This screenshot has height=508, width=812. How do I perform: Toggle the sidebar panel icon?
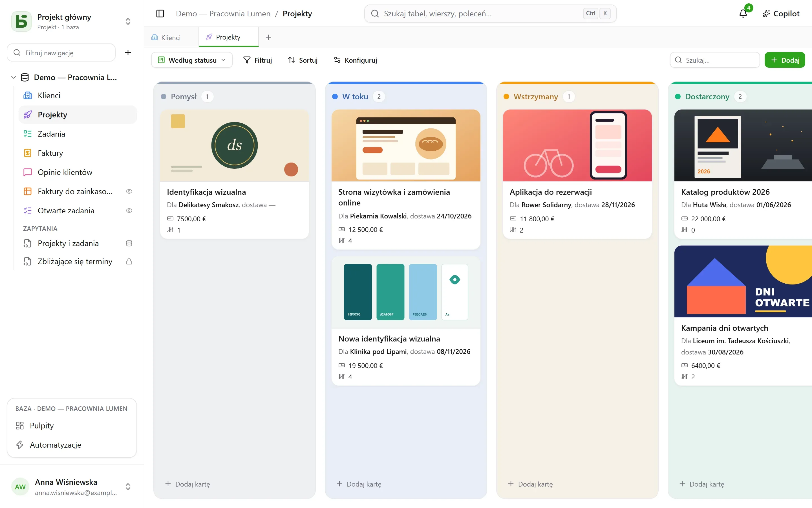[x=160, y=14]
